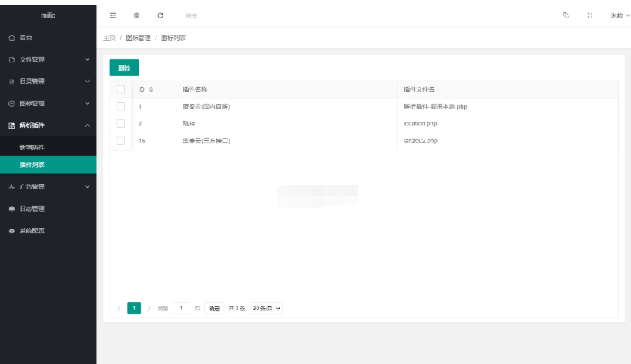631x364 pixels.
Task: Click the refresh icon in header
Action: pyautogui.click(x=160, y=15)
